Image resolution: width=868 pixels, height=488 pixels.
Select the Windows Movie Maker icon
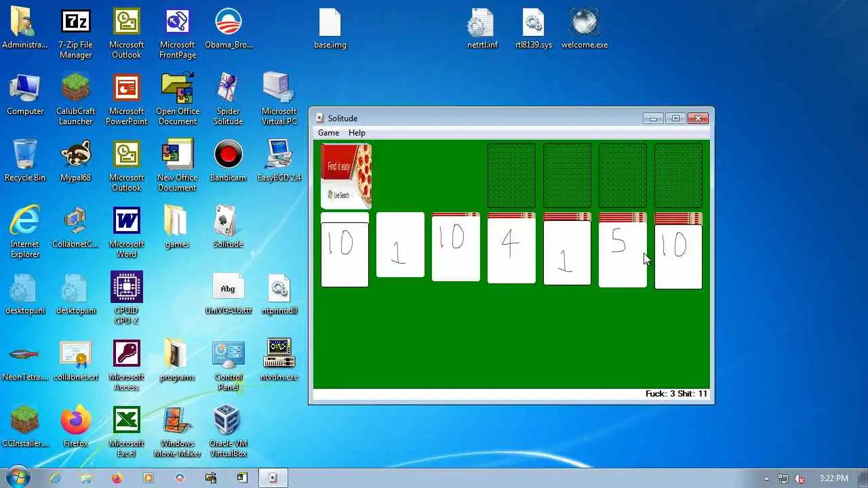point(178,432)
